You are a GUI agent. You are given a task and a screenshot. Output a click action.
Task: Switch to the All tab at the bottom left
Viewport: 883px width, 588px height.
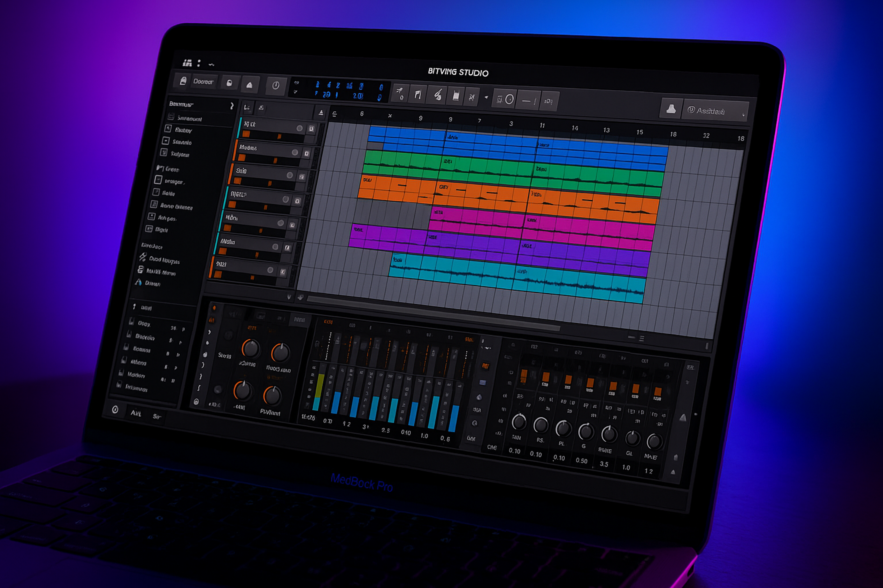click(x=135, y=413)
